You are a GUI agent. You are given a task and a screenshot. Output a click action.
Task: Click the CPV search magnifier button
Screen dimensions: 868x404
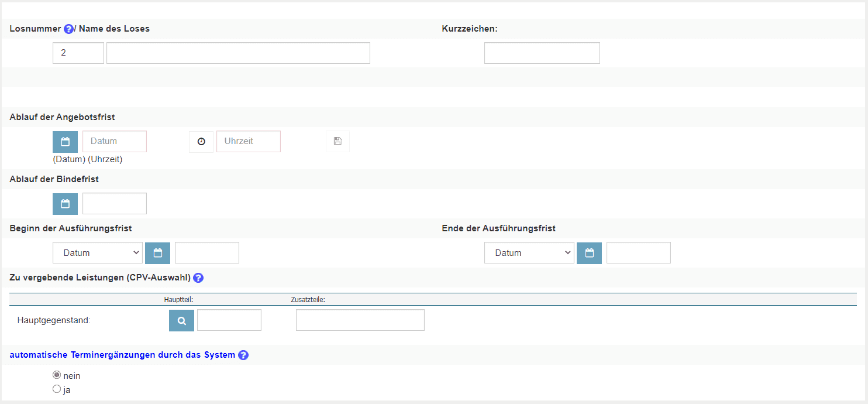click(181, 321)
